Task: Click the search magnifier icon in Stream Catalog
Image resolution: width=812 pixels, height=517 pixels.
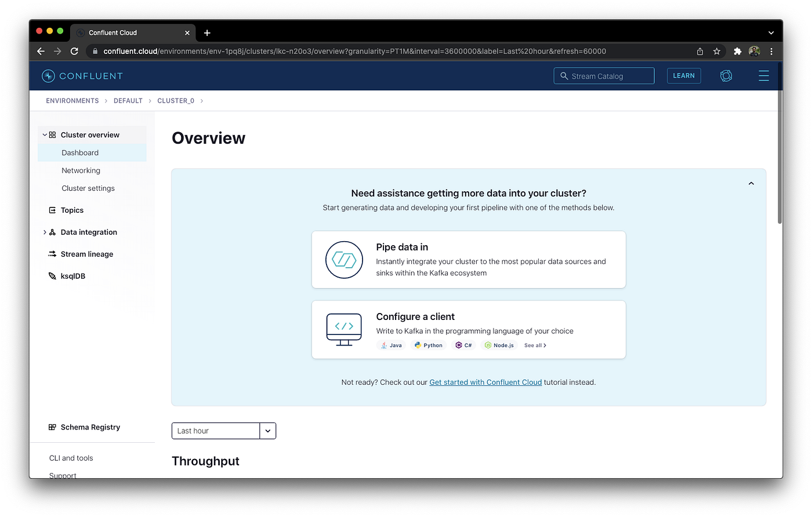Action: pyautogui.click(x=564, y=76)
